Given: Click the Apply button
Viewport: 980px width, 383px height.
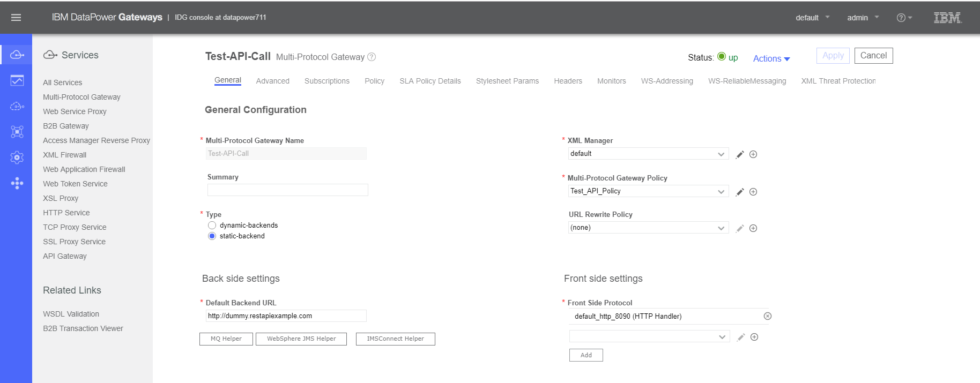Looking at the screenshot, I should (x=833, y=56).
